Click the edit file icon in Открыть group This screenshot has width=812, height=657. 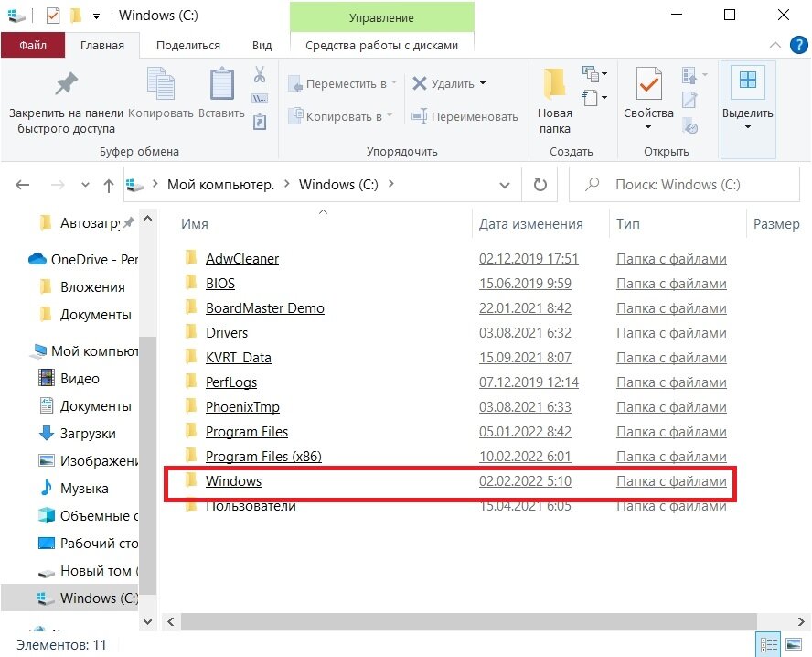click(689, 100)
